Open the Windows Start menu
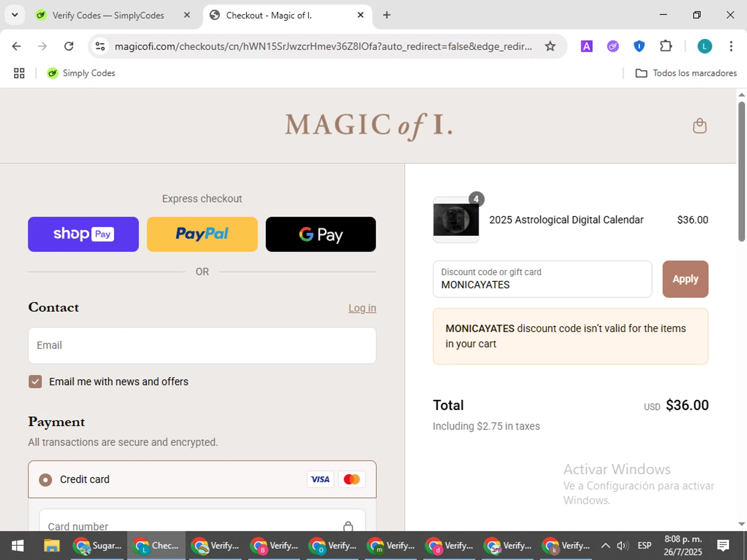 click(x=17, y=546)
